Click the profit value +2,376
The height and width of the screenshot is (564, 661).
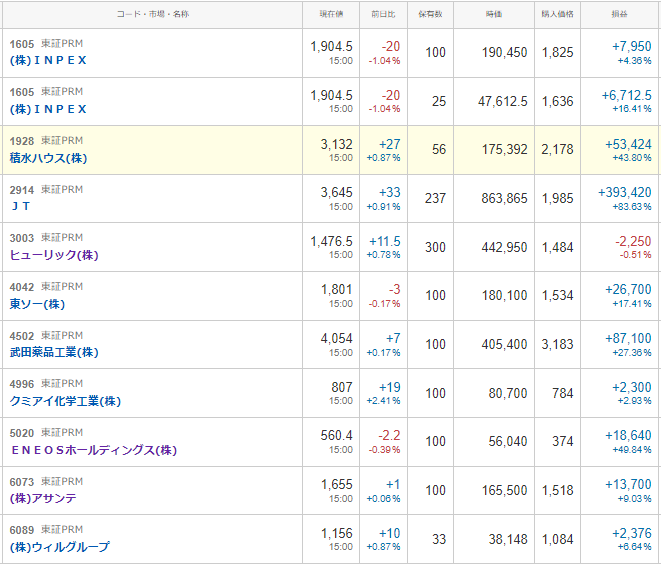(x=631, y=533)
